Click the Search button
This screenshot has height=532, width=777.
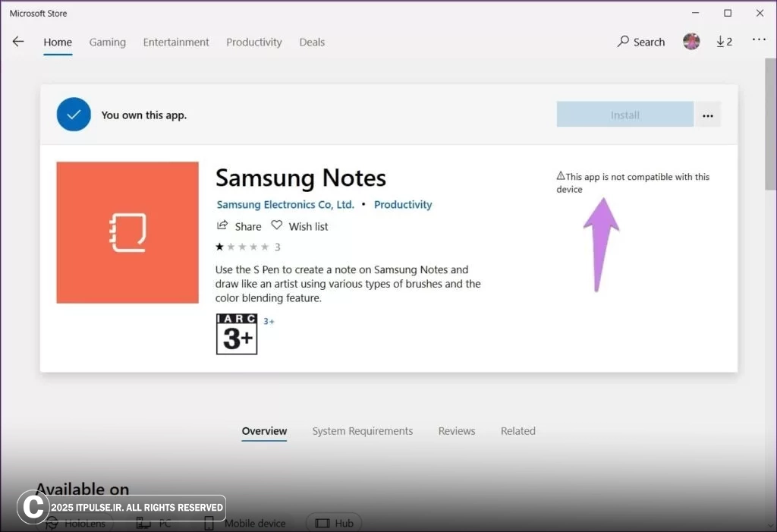click(x=640, y=42)
